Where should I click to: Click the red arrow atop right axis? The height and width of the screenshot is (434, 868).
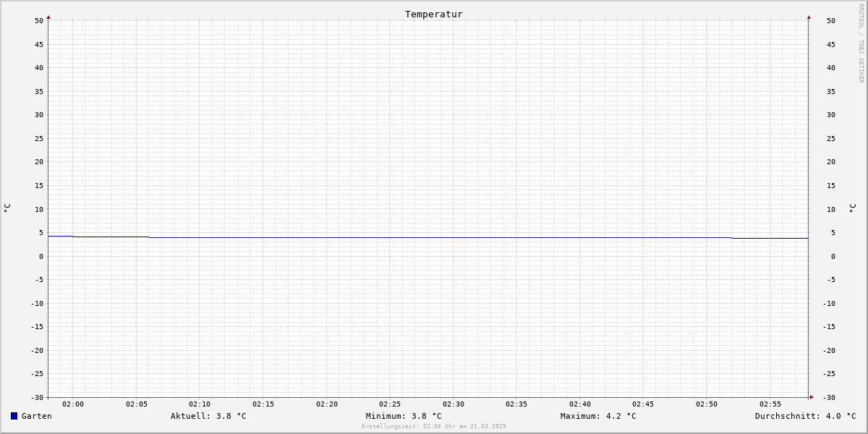809,17
